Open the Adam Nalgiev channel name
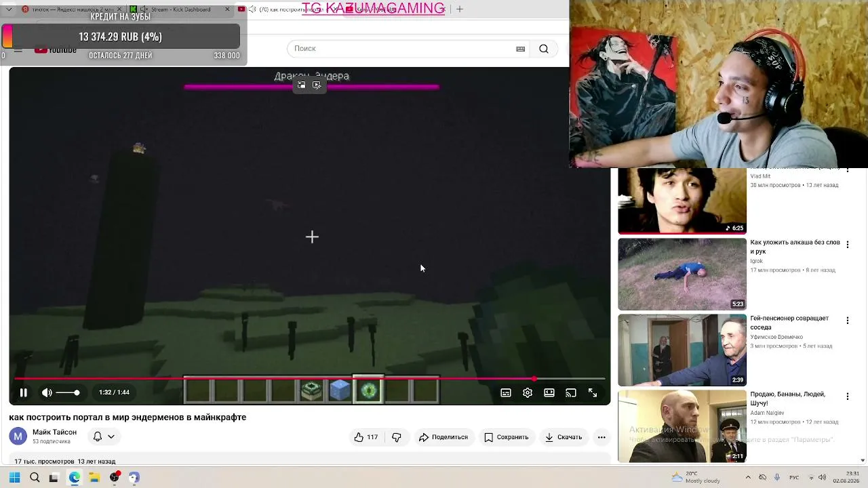 pyautogui.click(x=767, y=413)
